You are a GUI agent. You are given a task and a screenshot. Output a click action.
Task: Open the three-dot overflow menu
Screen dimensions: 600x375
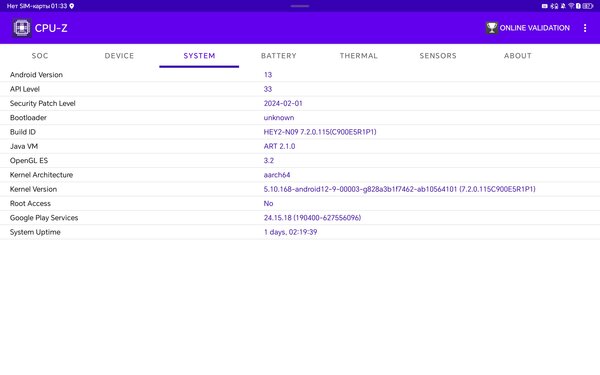[x=585, y=28]
